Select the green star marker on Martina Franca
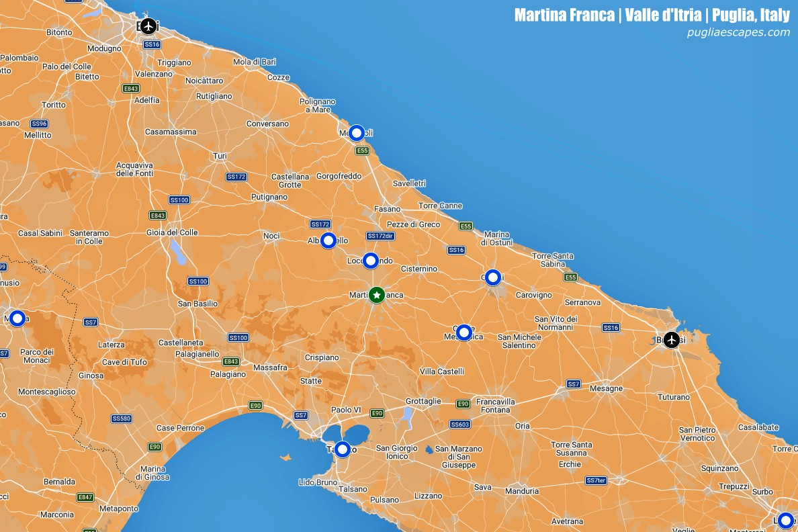Image resolution: width=798 pixels, height=532 pixels. tap(375, 294)
